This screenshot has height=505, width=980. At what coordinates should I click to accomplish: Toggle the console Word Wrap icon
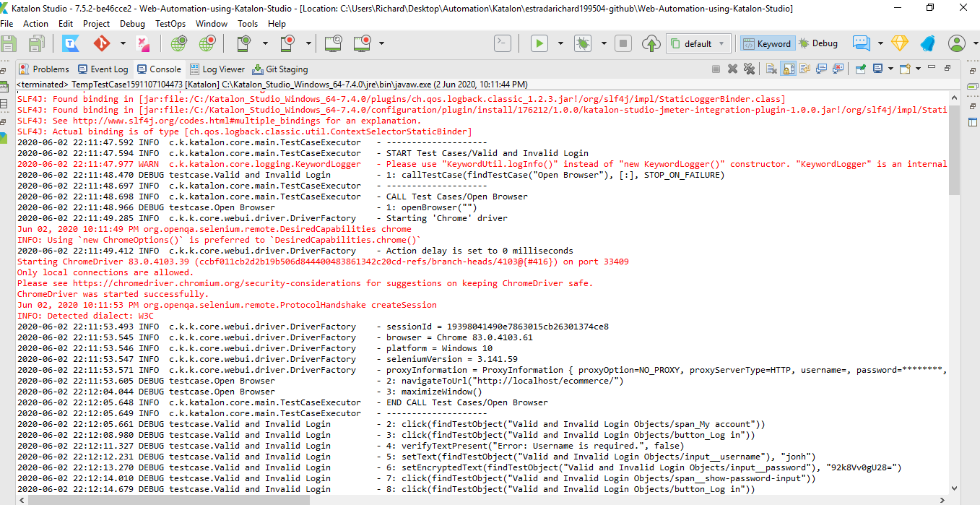[x=805, y=69]
